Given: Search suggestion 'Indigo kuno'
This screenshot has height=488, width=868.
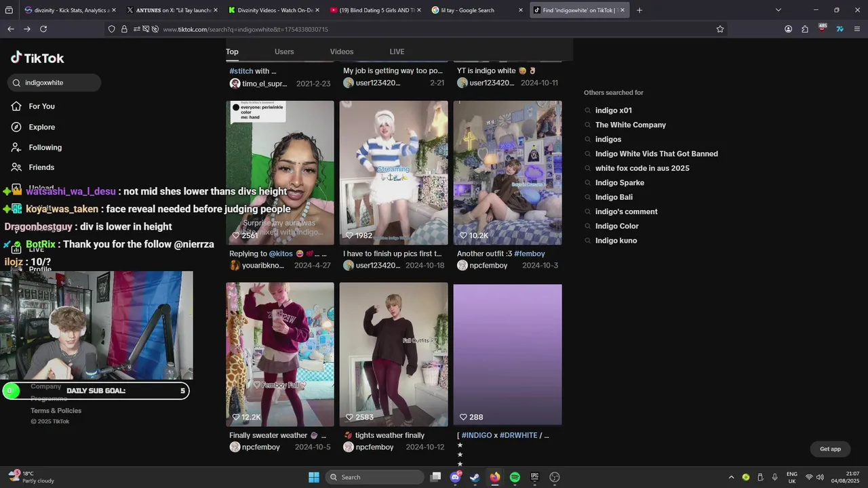Looking at the screenshot, I should click(616, 241).
